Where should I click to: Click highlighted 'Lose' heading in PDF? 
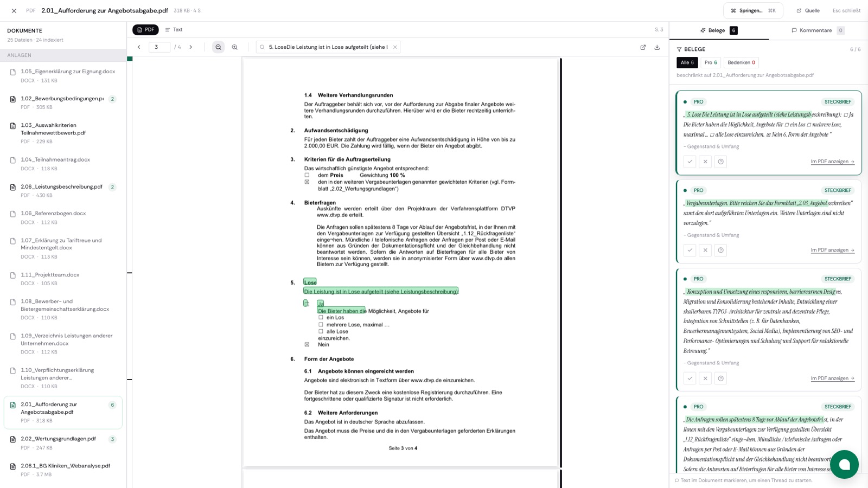pyautogui.click(x=310, y=282)
